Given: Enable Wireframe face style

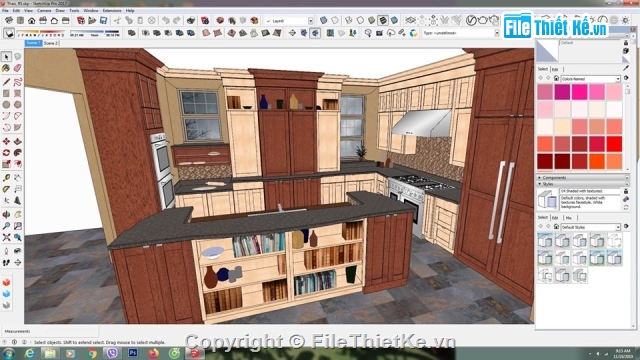Looking at the screenshot, I should [349, 20].
